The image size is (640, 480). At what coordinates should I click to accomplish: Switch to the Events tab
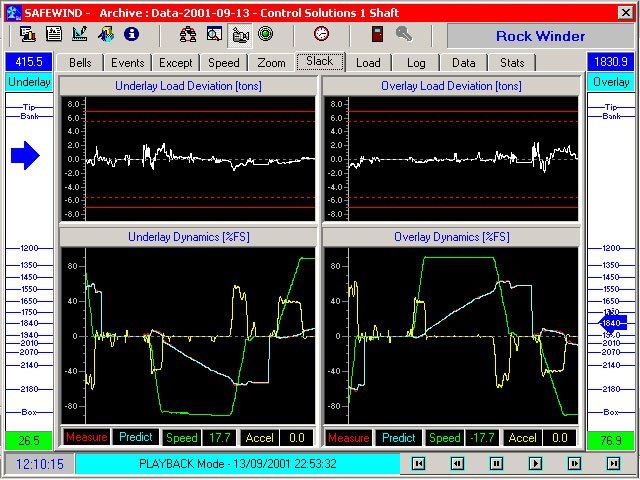tap(127, 63)
